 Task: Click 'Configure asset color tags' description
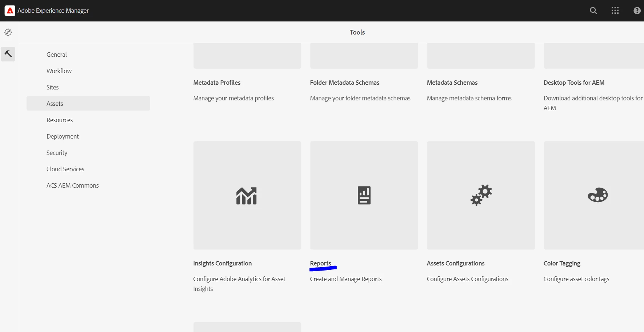point(576,279)
